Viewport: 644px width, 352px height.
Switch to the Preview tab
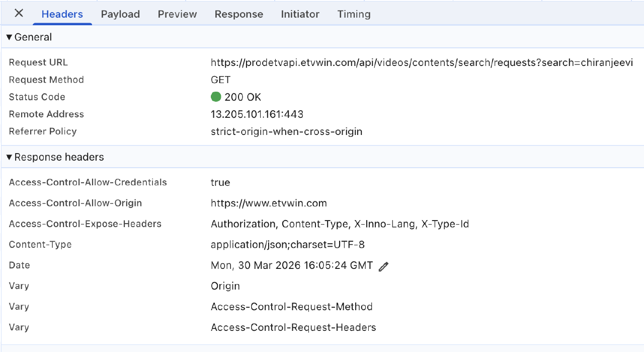pyautogui.click(x=177, y=14)
